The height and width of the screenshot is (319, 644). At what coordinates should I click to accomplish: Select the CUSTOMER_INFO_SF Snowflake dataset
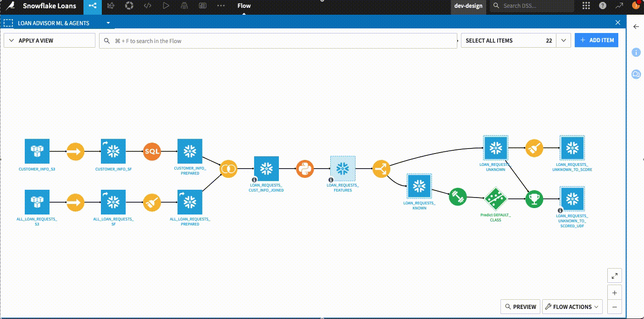point(113,151)
